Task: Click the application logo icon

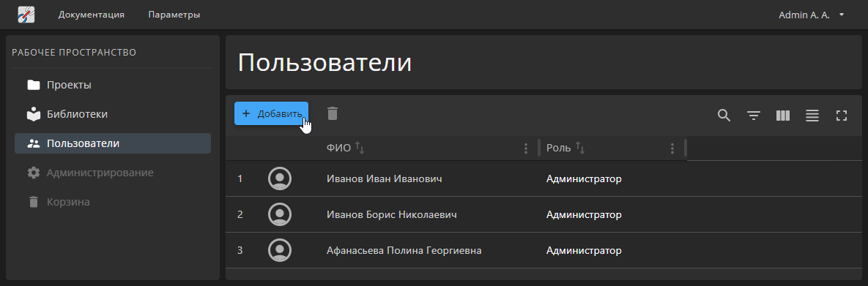Action: pyautogui.click(x=26, y=15)
